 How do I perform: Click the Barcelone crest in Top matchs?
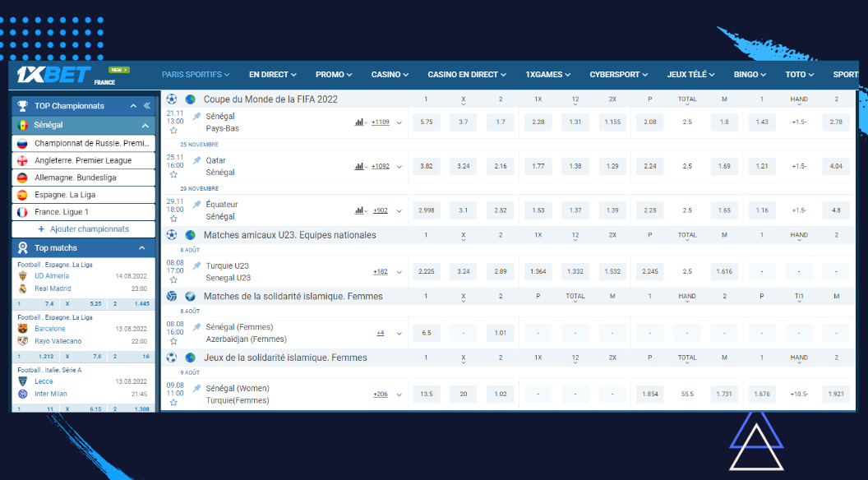(23, 329)
